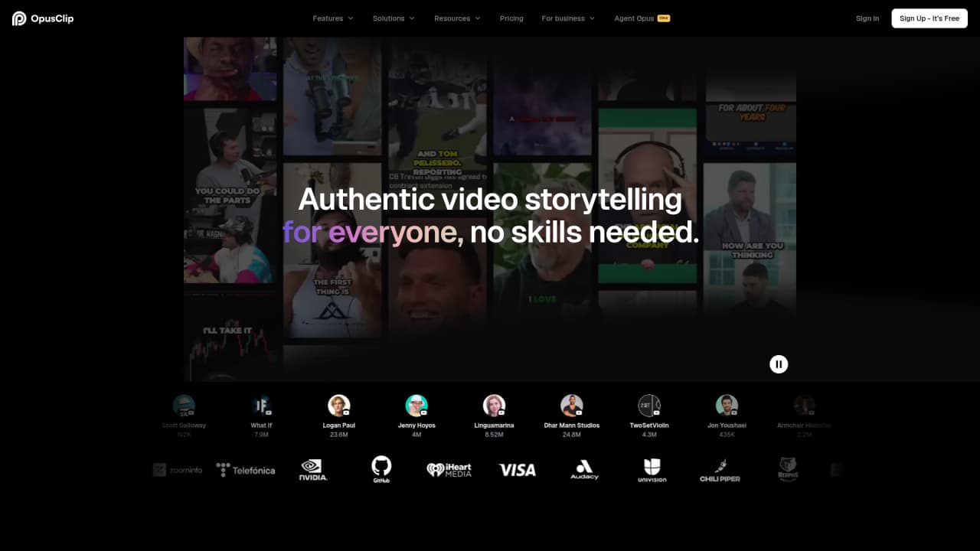Click the "Authentic video storytelling" headline
980x551 pixels.
point(490,199)
